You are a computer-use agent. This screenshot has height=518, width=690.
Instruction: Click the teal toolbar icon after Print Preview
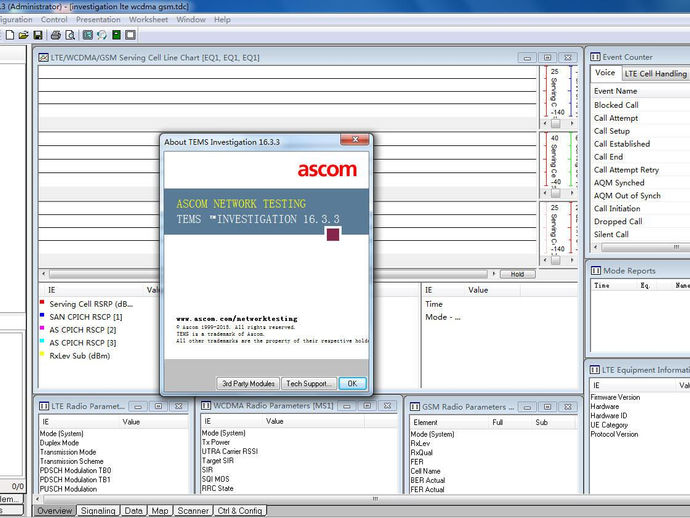click(x=88, y=35)
